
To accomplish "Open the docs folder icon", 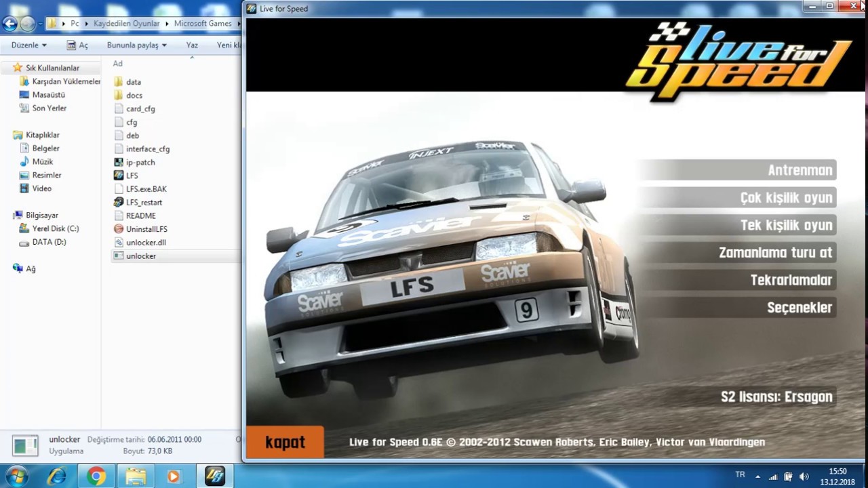I will [x=119, y=96].
